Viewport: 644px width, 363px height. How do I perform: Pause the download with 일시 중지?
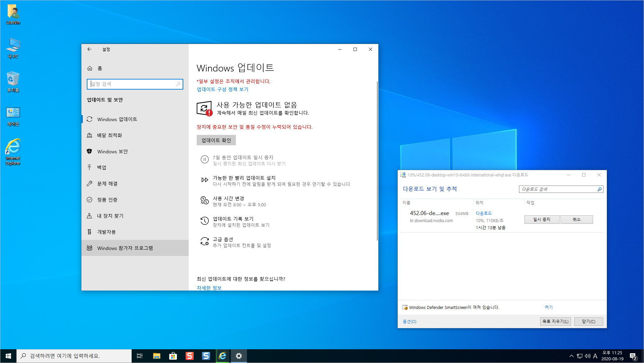coord(542,220)
